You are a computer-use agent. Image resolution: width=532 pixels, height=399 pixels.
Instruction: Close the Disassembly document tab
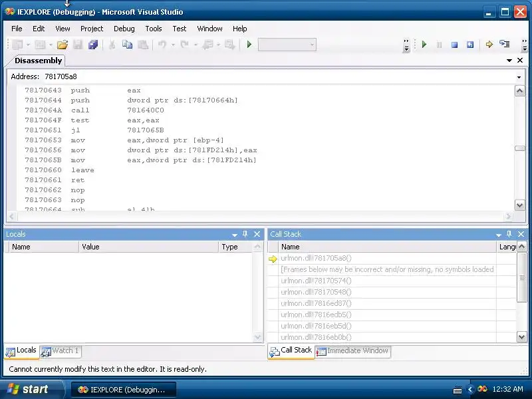pos(520,61)
